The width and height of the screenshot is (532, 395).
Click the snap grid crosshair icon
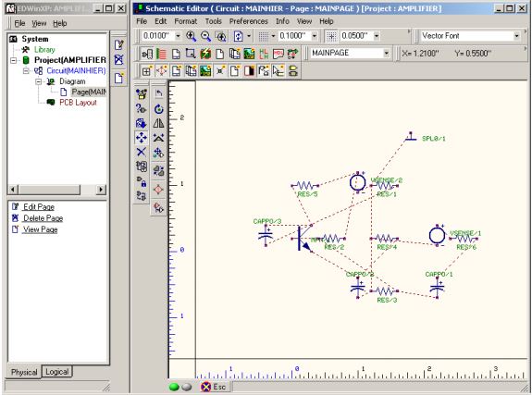coord(331,36)
